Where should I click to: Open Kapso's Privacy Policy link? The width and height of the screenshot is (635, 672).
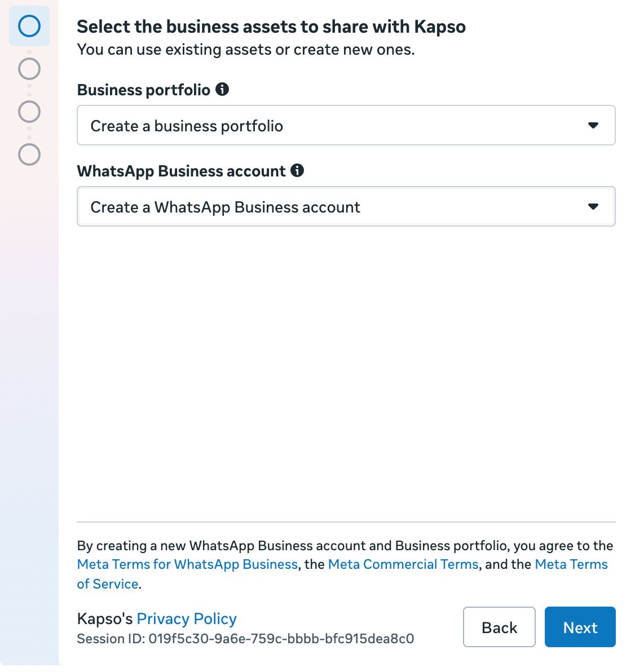[x=187, y=619]
